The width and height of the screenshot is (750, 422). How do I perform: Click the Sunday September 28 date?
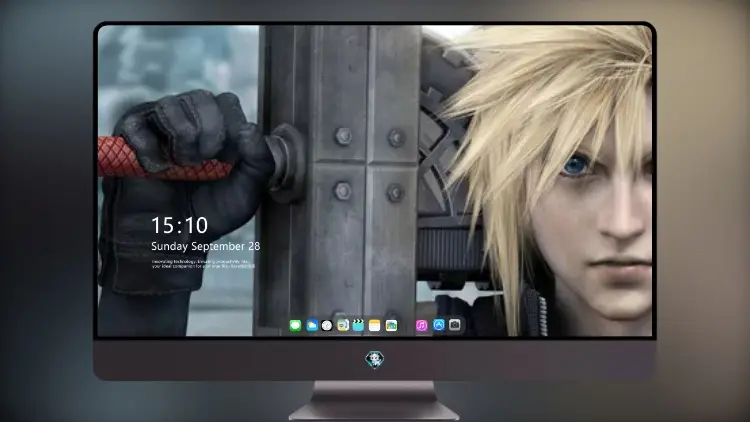tap(206, 246)
